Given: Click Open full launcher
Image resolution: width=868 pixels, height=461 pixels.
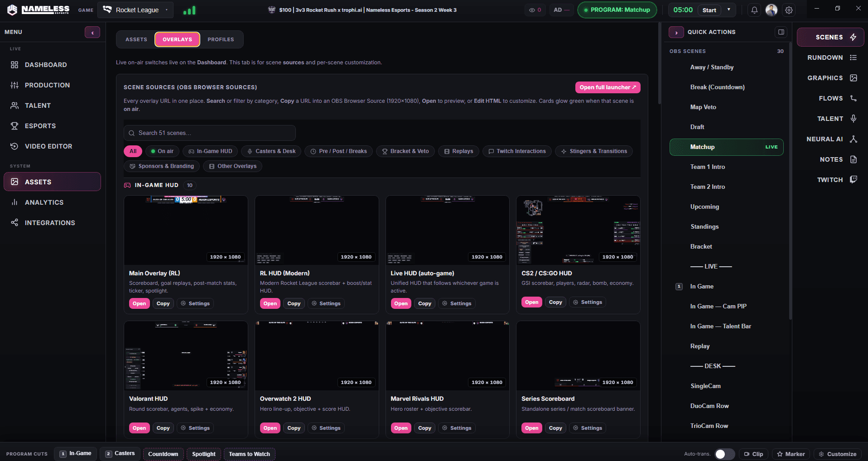Looking at the screenshot, I should click(x=608, y=87).
